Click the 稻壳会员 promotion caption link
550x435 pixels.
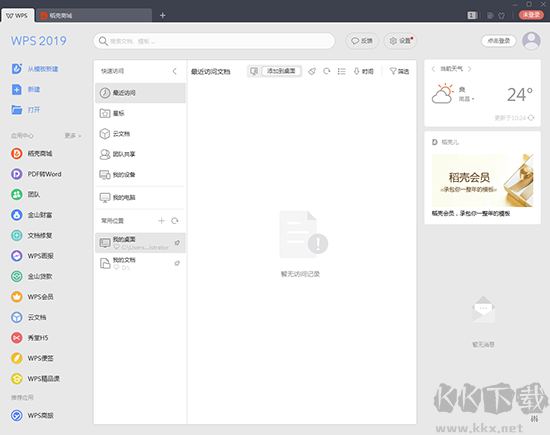[471, 213]
